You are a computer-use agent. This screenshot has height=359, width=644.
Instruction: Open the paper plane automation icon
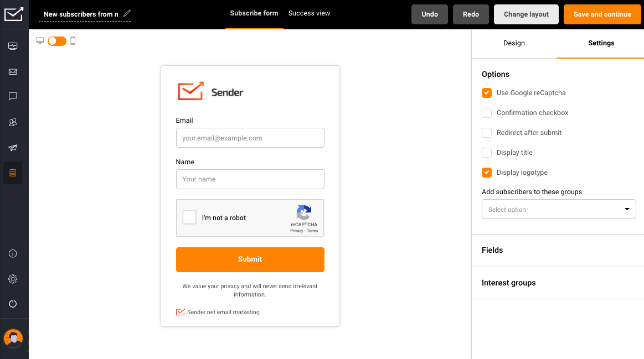(x=13, y=148)
